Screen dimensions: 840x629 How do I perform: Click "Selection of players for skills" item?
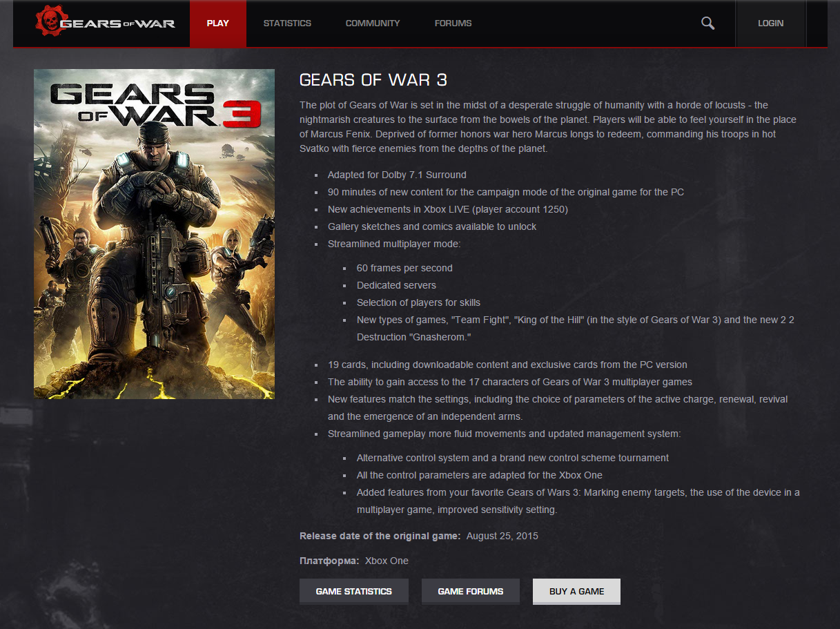[x=418, y=302]
